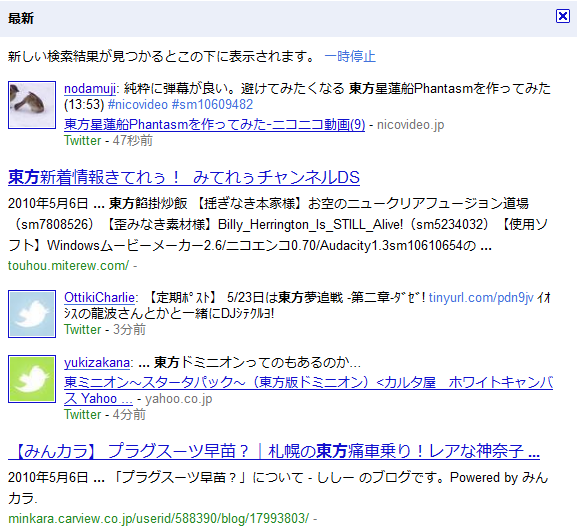Click the minkara.carview.co.jp URL text
577x528 pixels.
159,518
